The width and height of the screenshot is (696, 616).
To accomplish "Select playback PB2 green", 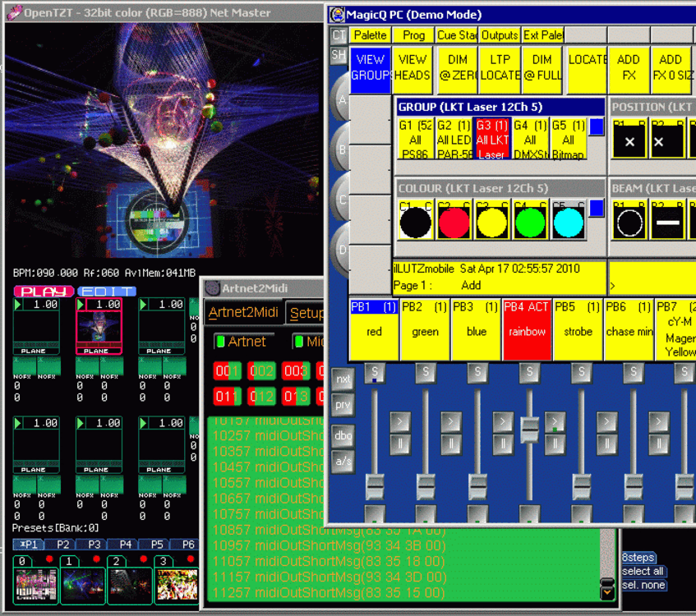I will tap(425, 329).
